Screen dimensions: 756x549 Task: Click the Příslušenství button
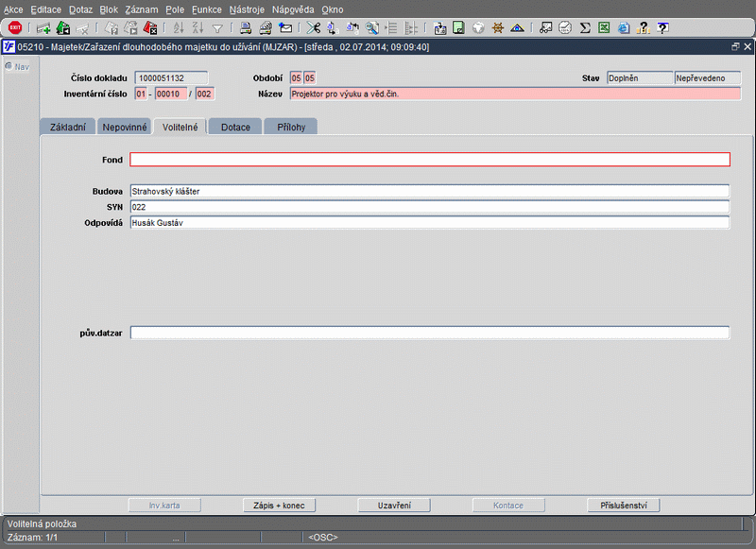pos(624,506)
